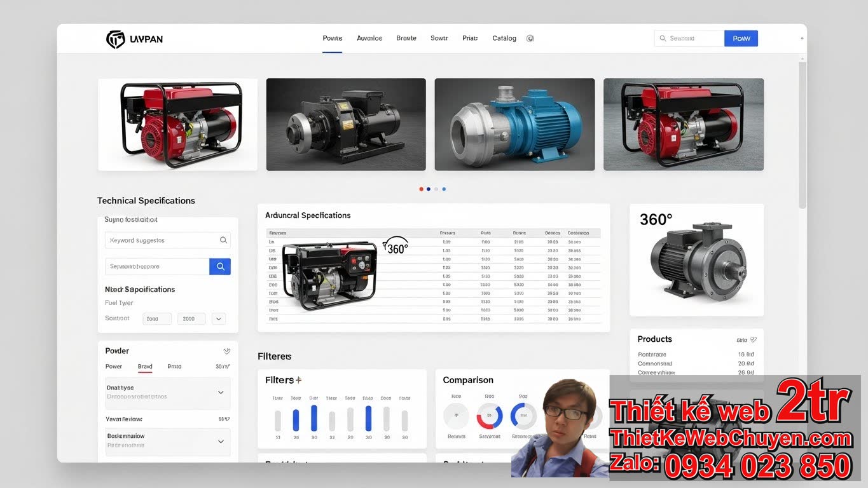Open the Povite navigation tab
868x488 pixels.
pyautogui.click(x=333, y=38)
